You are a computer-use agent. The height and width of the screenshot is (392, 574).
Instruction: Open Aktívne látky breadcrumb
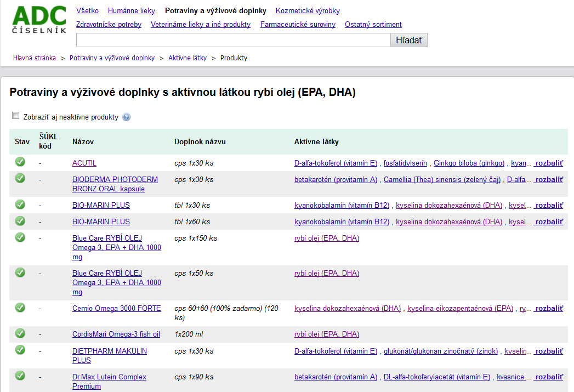[187, 58]
